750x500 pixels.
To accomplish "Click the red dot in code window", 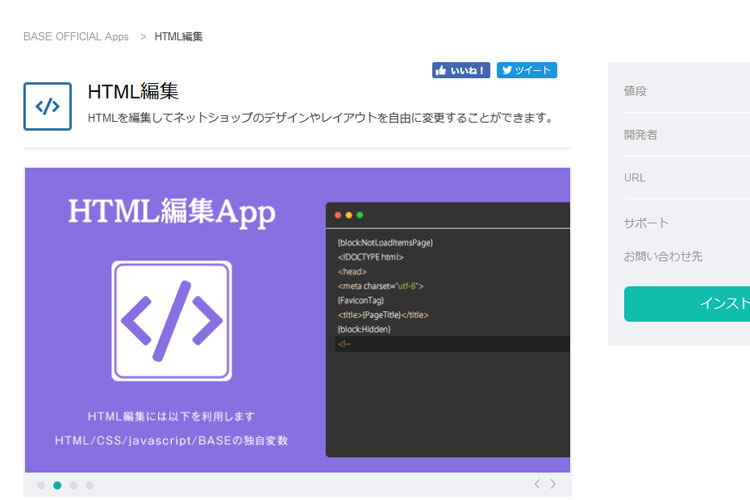I will (338, 215).
